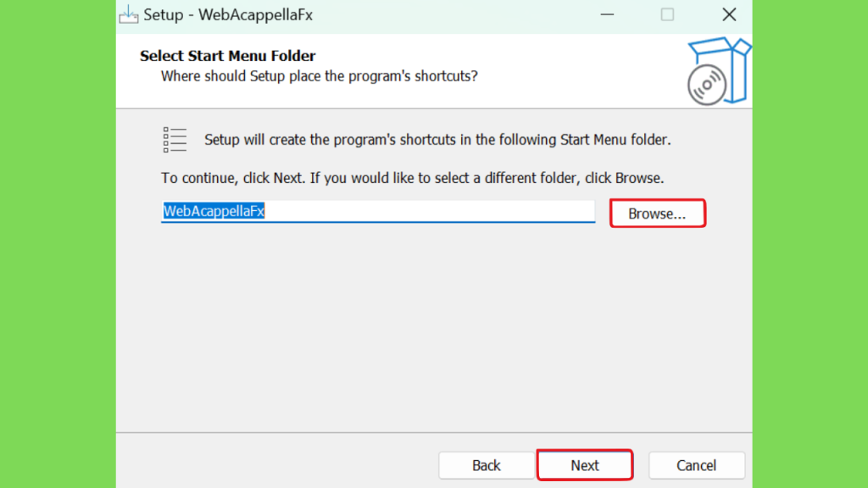
Task: Click the "Setup will create the program's shortcuts" sentence
Action: 437,140
